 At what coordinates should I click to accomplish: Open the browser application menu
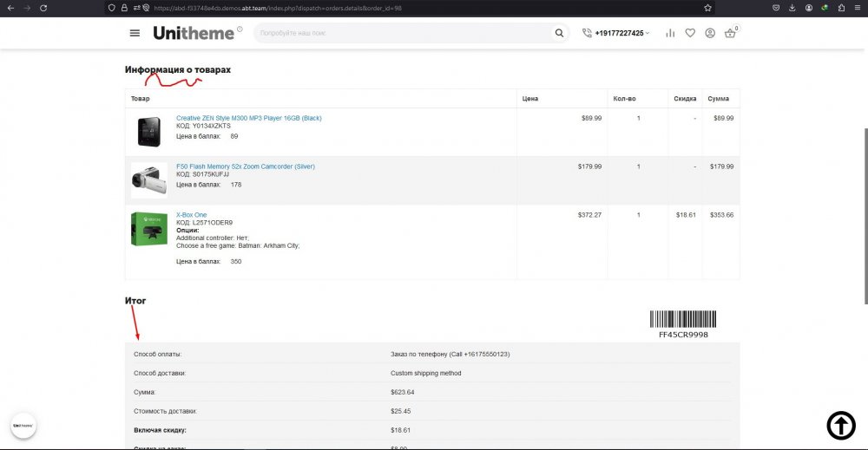(858, 9)
